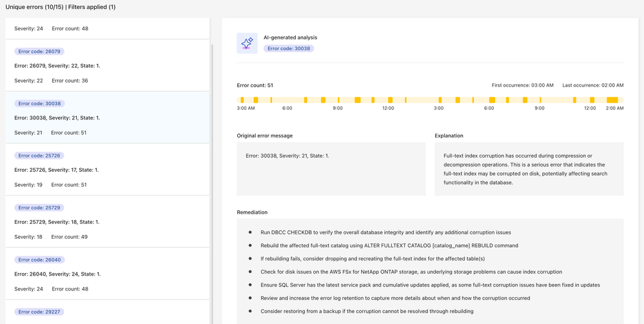Image resolution: width=644 pixels, height=324 pixels.
Task: Click the first timeline marker near 3:00 AM
Action: 242,100
